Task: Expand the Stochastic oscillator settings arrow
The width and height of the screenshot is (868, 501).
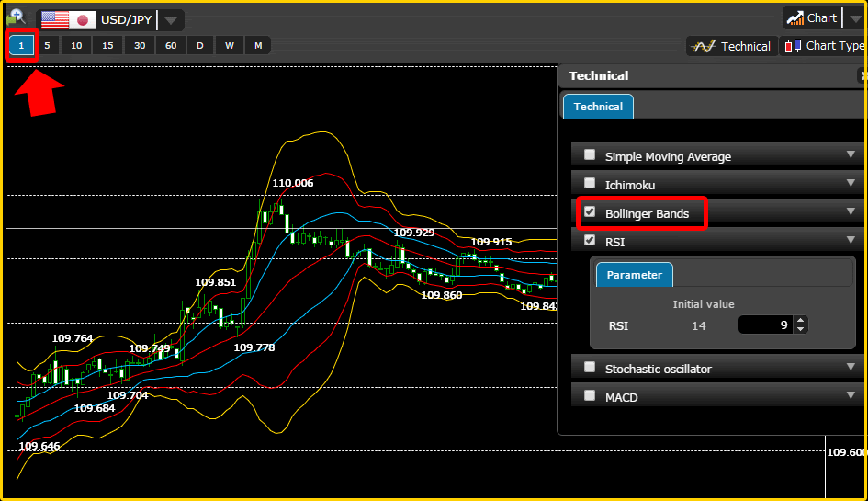Action: click(851, 367)
